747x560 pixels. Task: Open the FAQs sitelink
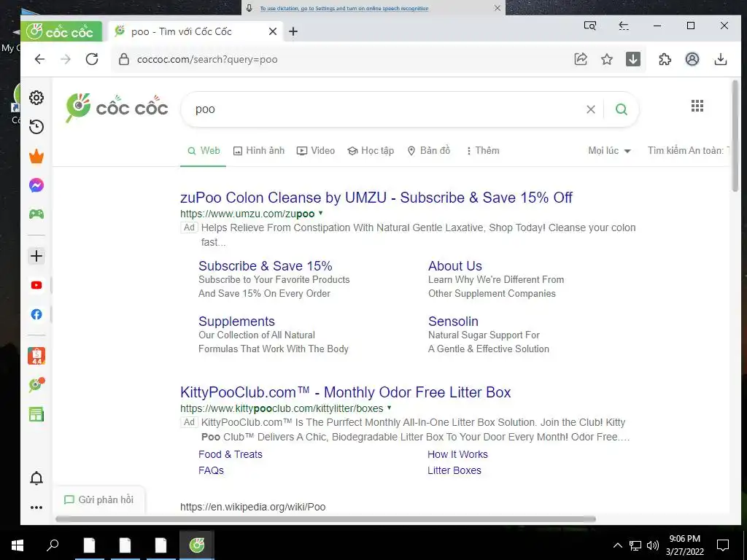pos(211,470)
